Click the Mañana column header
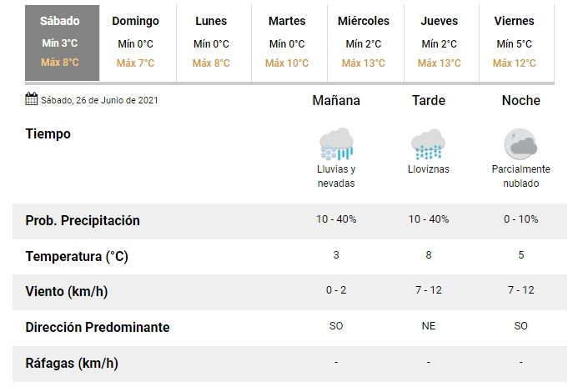 (336, 101)
